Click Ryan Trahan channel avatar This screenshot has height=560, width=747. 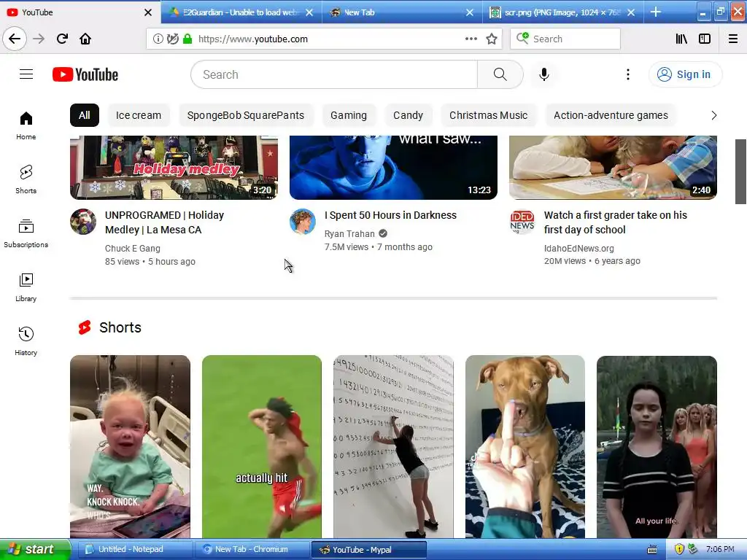tap(303, 222)
